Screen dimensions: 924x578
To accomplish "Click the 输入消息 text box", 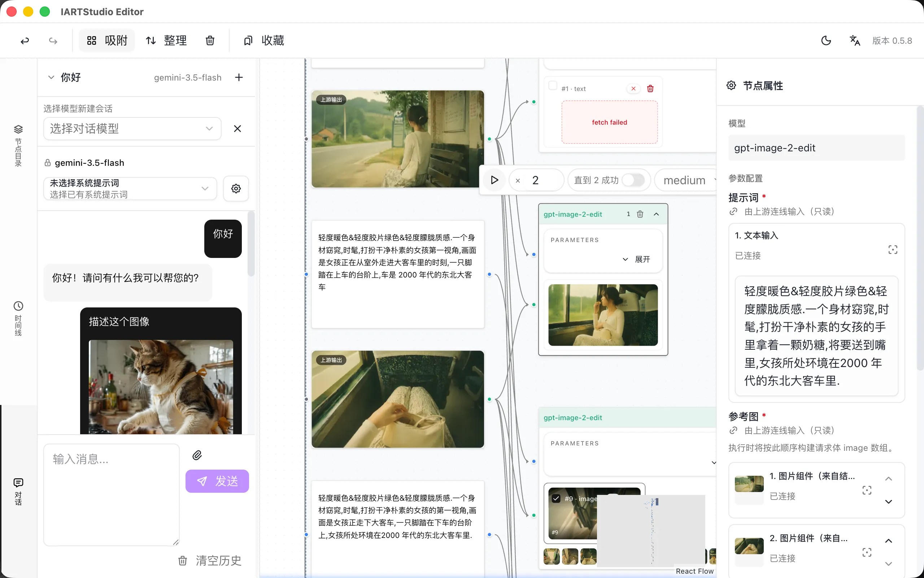I will 112,495.
